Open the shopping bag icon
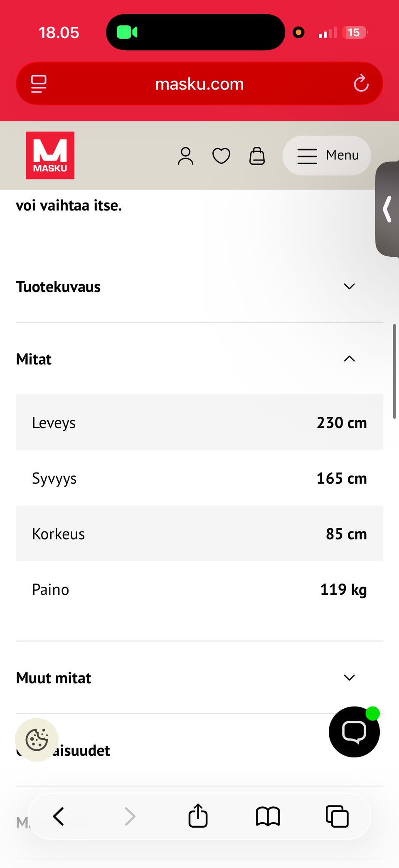Image resolution: width=399 pixels, height=868 pixels. pos(257,156)
